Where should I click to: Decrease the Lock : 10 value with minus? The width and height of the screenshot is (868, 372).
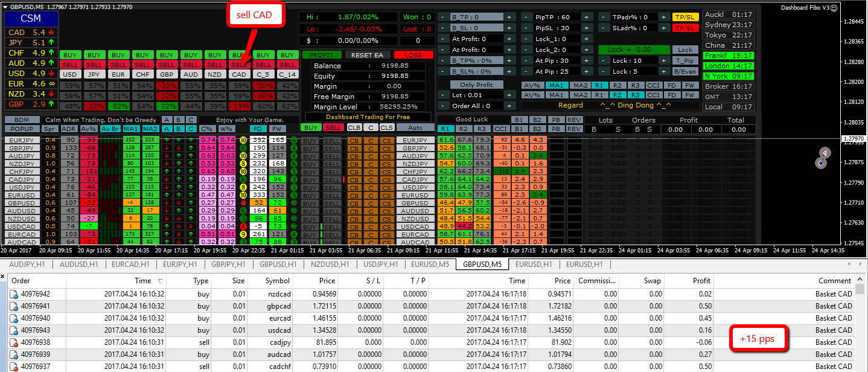point(603,60)
